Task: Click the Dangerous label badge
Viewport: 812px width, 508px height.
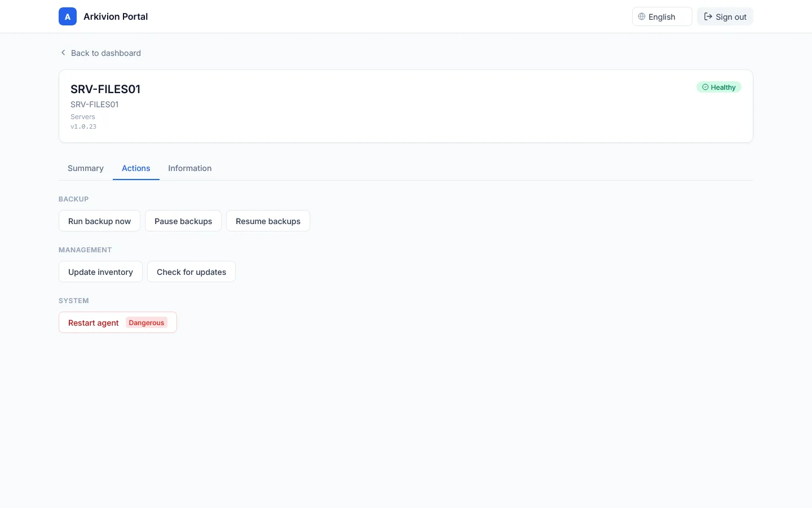Action: 147,322
